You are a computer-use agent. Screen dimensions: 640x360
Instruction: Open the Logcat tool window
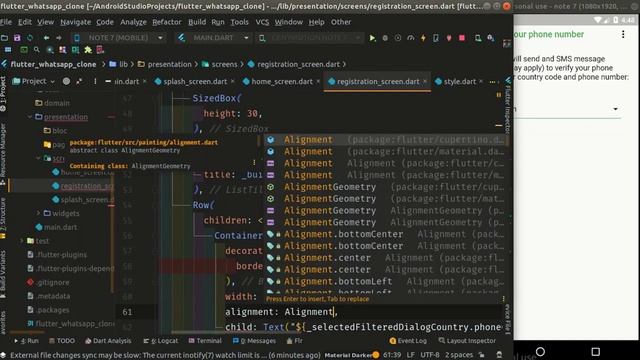click(161, 341)
